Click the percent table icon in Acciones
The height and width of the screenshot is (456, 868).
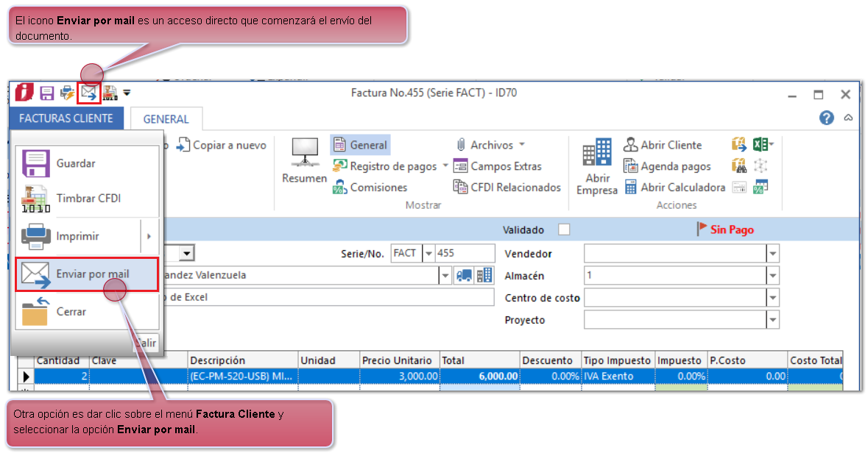[x=761, y=188]
